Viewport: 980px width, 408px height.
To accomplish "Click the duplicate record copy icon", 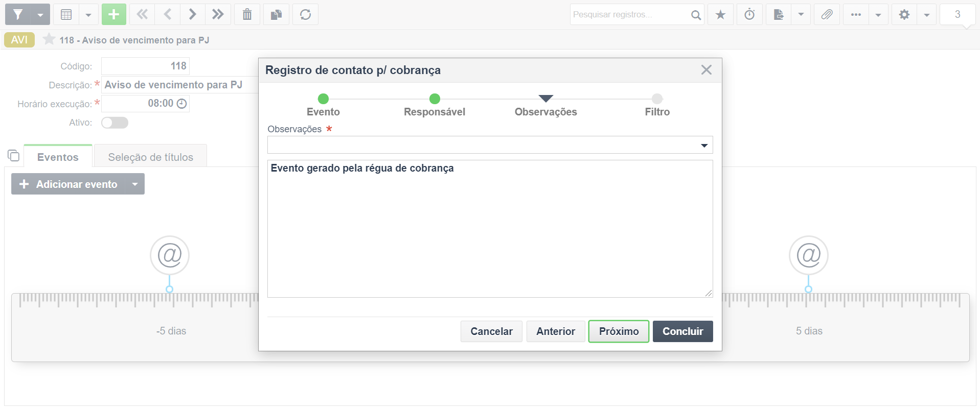I will click(277, 14).
